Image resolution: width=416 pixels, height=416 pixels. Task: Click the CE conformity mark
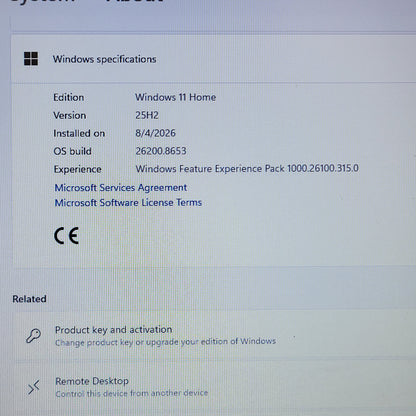[66, 236]
